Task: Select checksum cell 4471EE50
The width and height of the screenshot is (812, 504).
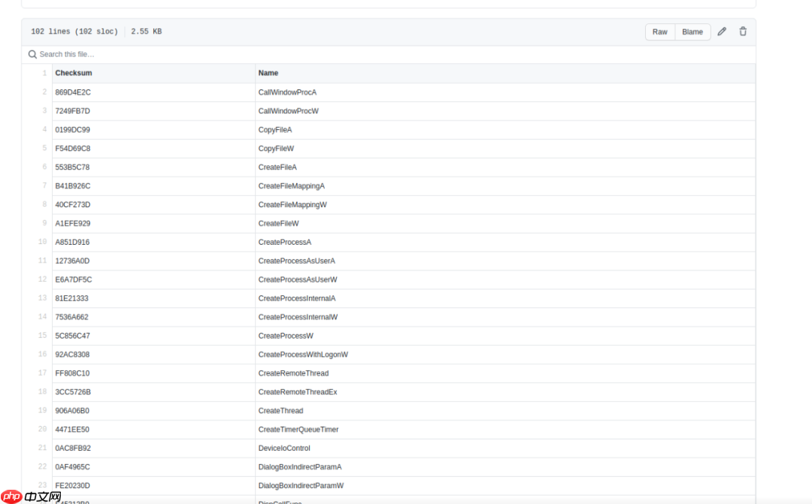Action: [x=72, y=430]
